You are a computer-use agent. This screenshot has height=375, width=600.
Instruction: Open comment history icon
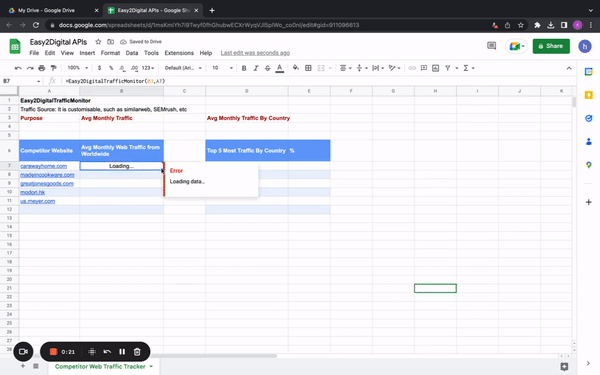[x=491, y=46]
